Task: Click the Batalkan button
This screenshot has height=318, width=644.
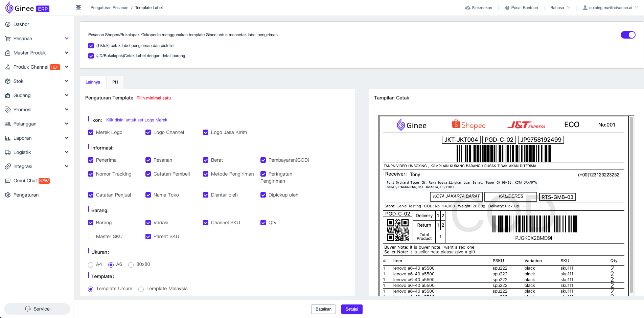Action: (323, 309)
